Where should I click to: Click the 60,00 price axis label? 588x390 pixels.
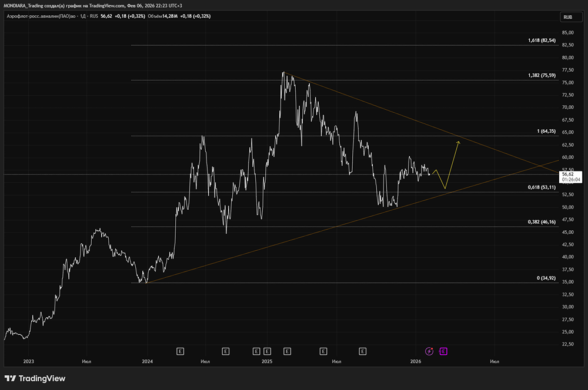568,157
